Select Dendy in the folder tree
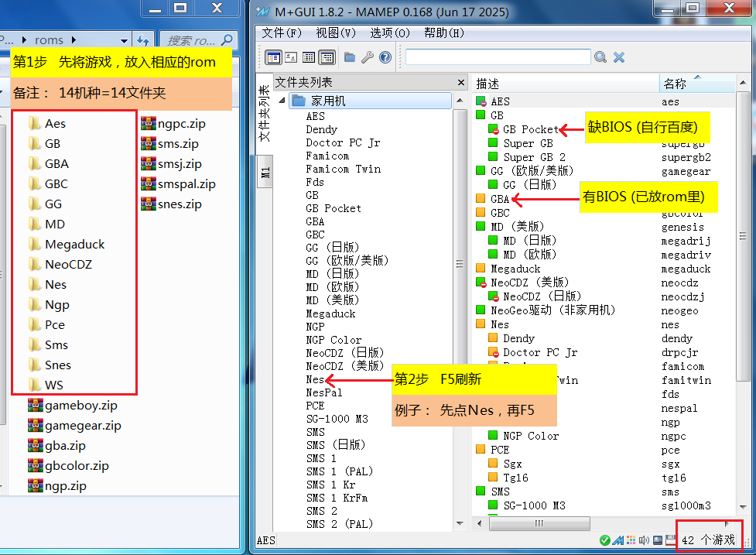 click(322, 129)
